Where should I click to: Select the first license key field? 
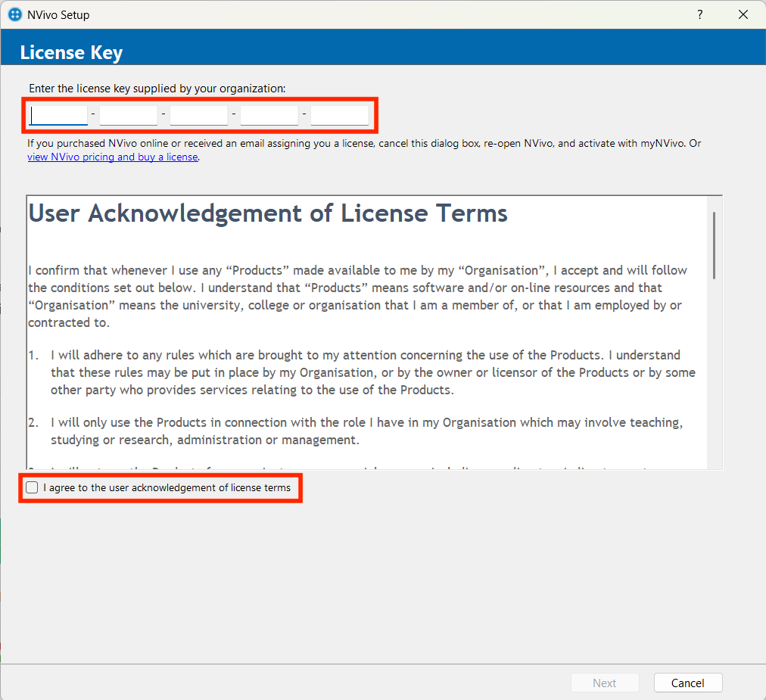point(58,114)
